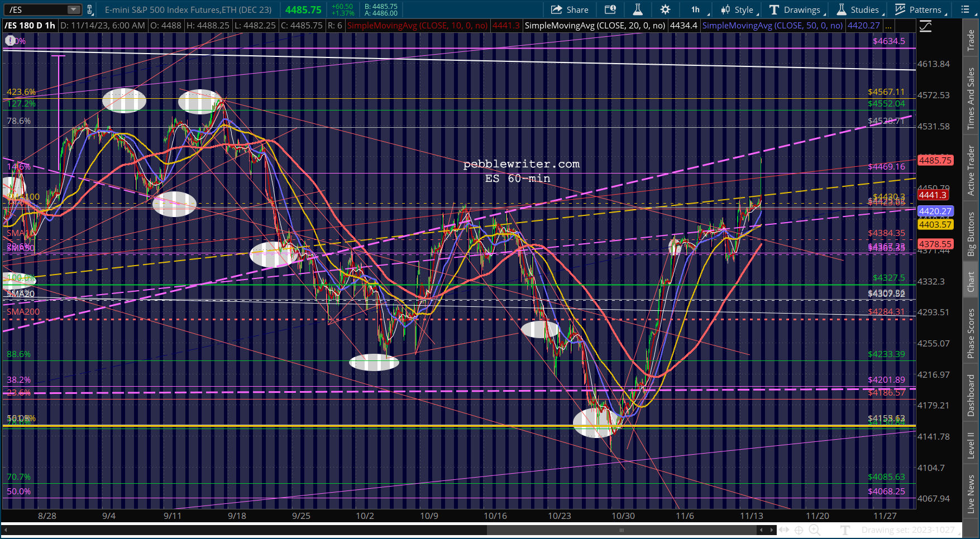Open the Drawings menu
Viewport: 980px width, 539px height.
[x=795, y=9]
